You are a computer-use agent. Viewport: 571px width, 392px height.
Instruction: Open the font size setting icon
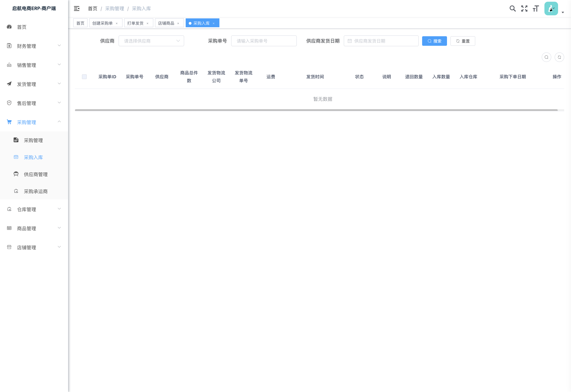pyautogui.click(x=536, y=9)
